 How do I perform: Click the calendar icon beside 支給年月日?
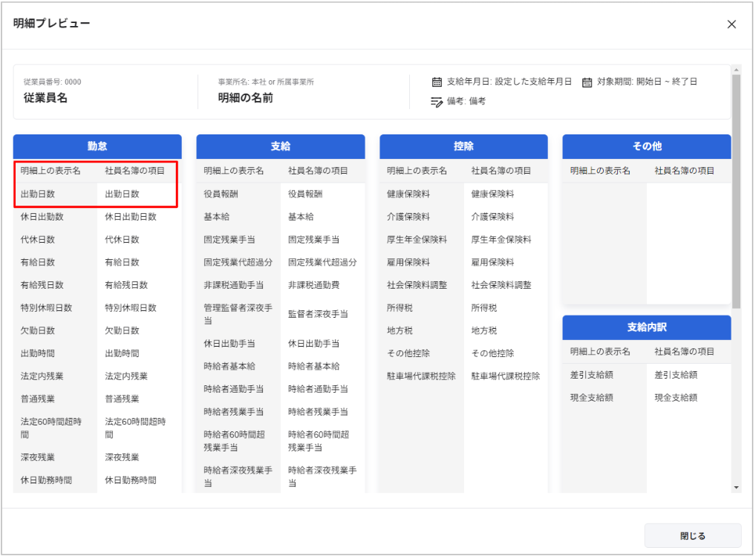437,82
